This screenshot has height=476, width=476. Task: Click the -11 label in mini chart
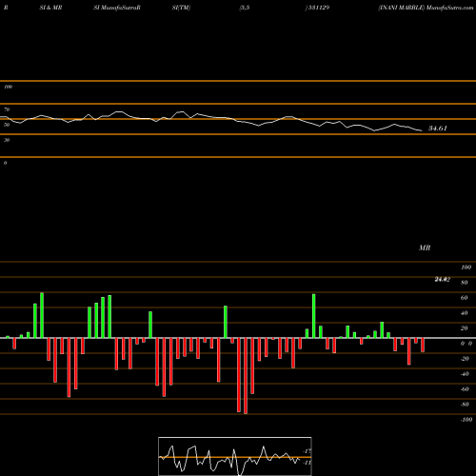click(307, 463)
